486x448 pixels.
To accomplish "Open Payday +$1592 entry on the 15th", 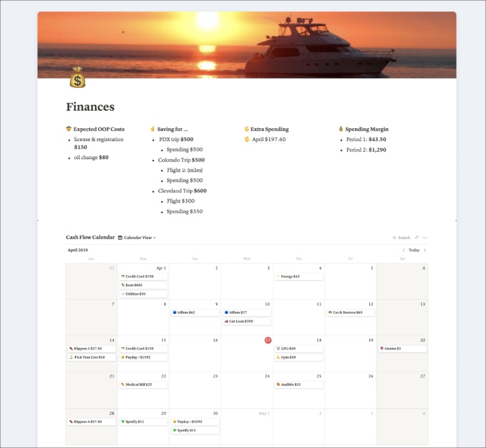I will (143, 357).
